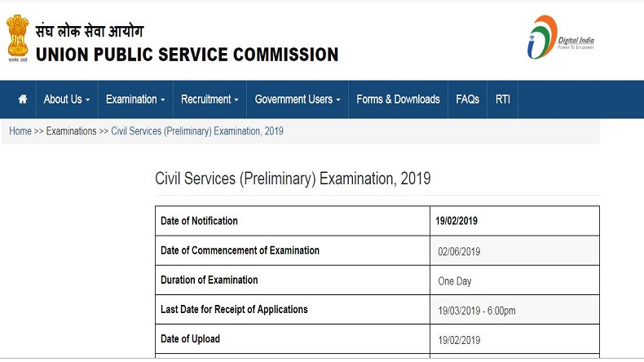Open the Government Users dropdown

[x=298, y=99]
